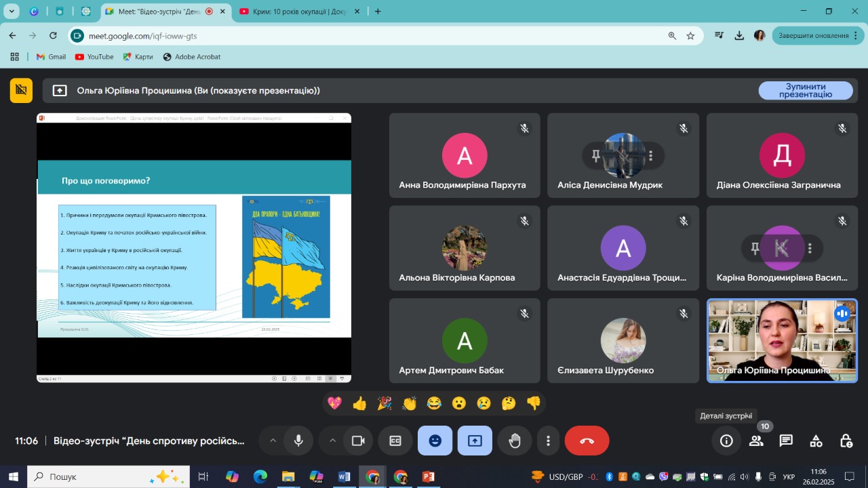868x488 pixels.
Task: Raise hand in the meeting
Action: [515, 441]
